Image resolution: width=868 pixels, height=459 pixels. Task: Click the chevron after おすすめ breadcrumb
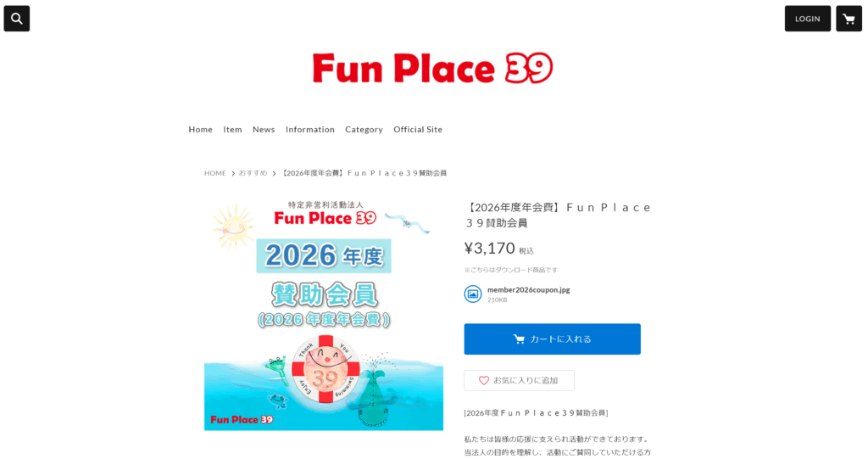tap(274, 174)
